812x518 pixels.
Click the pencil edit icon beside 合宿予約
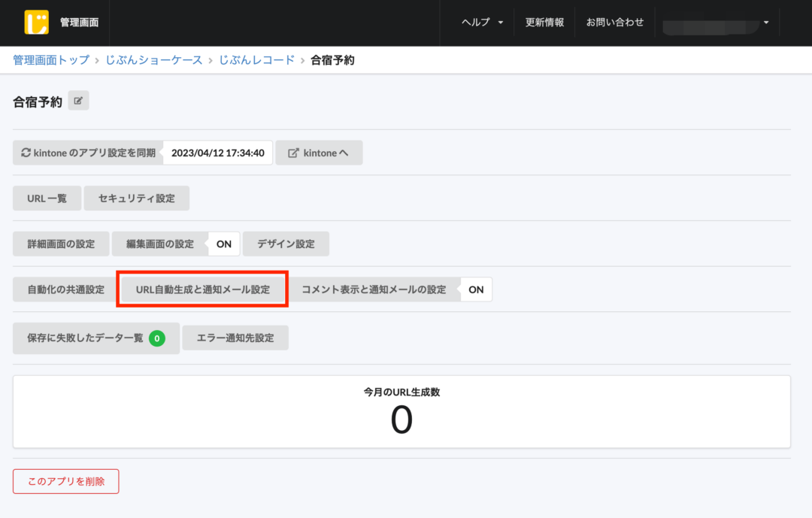pos(78,100)
